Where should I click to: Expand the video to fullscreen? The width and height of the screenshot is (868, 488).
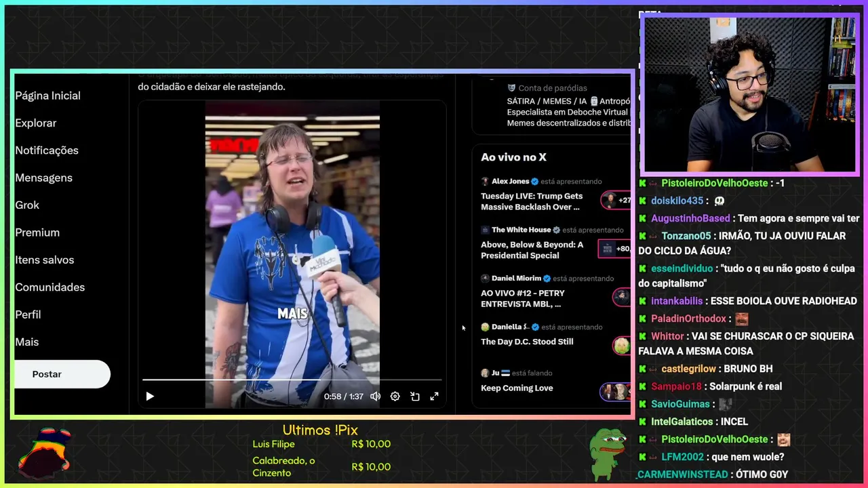tap(435, 396)
